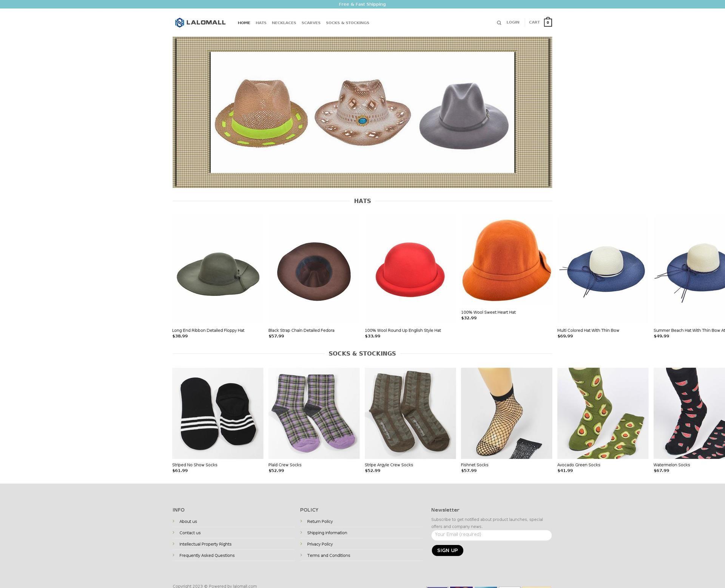
Task: Expand the Shipping Information policy link
Action: click(327, 532)
